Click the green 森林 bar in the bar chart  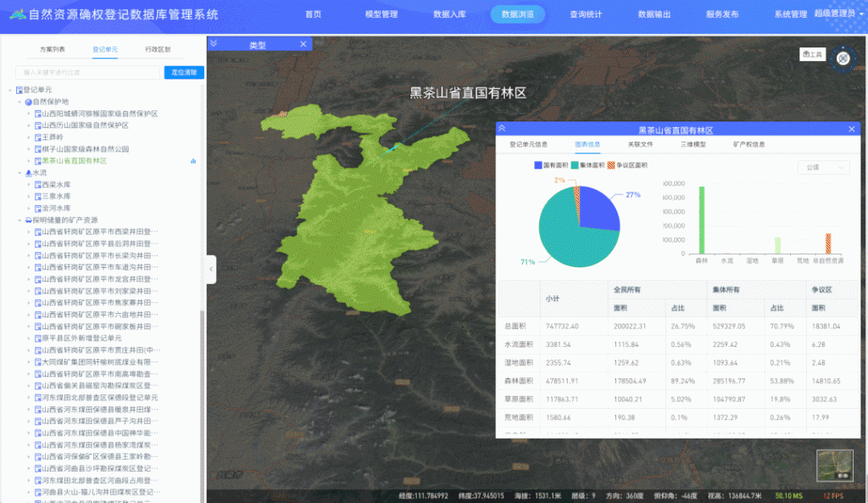coord(702,220)
